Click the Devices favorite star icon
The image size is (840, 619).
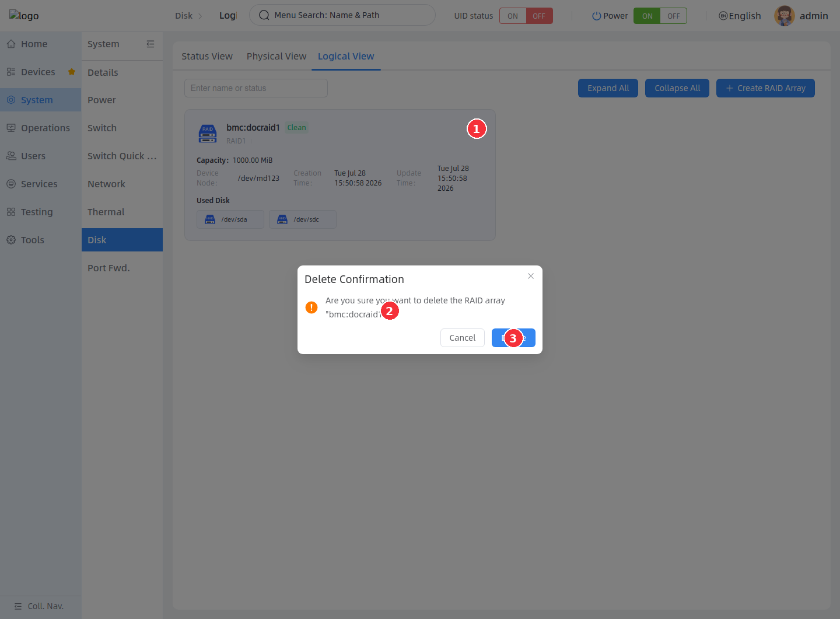(72, 72)
